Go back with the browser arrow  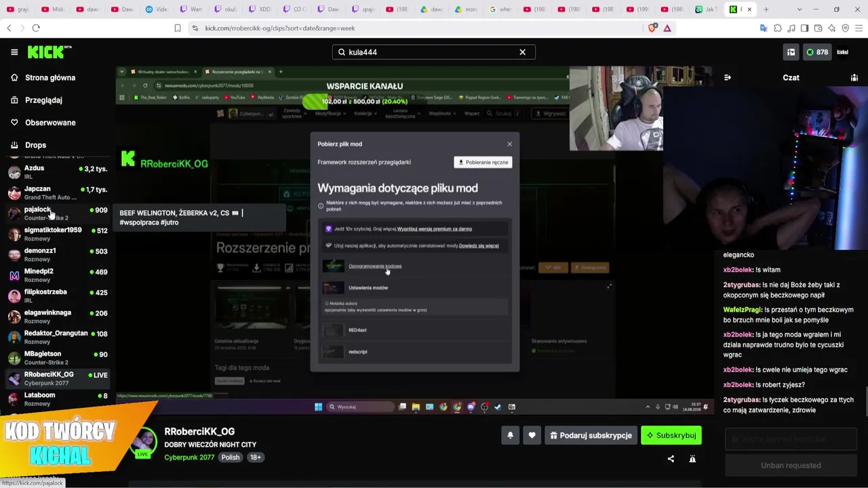pos(9,28)
